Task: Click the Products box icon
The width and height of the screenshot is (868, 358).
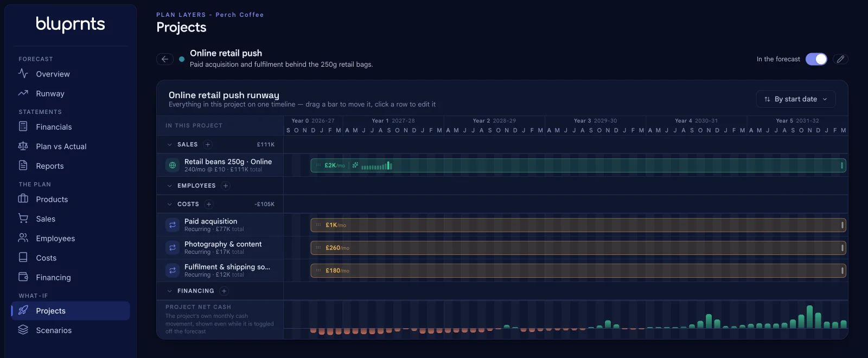Action: click(23, 199)
